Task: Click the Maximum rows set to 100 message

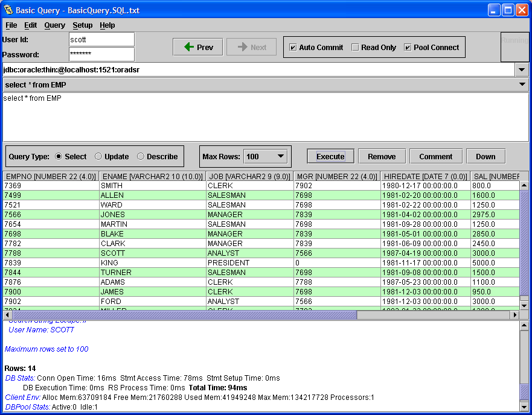Action: pyautogui.click(x=46, y=349)
